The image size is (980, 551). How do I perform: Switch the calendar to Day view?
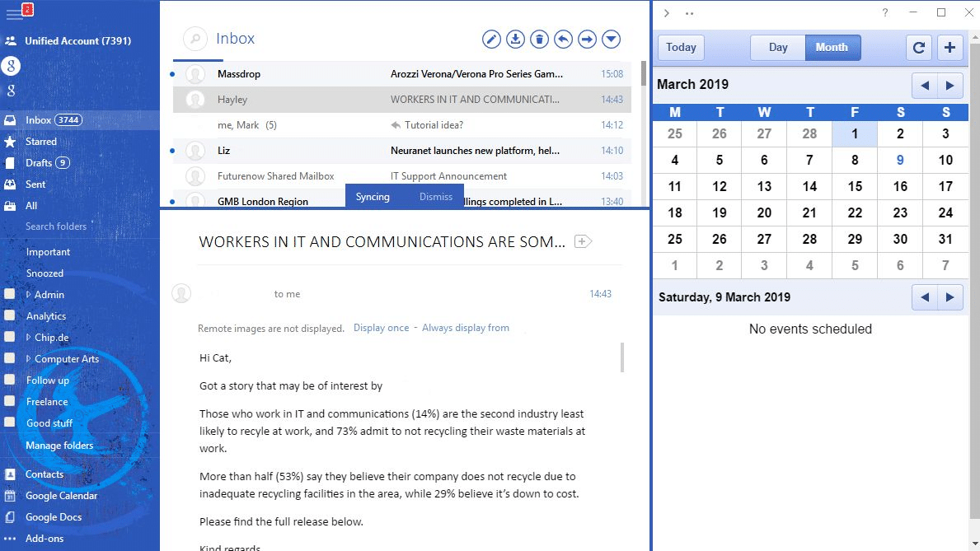click(x=777, y=47)
